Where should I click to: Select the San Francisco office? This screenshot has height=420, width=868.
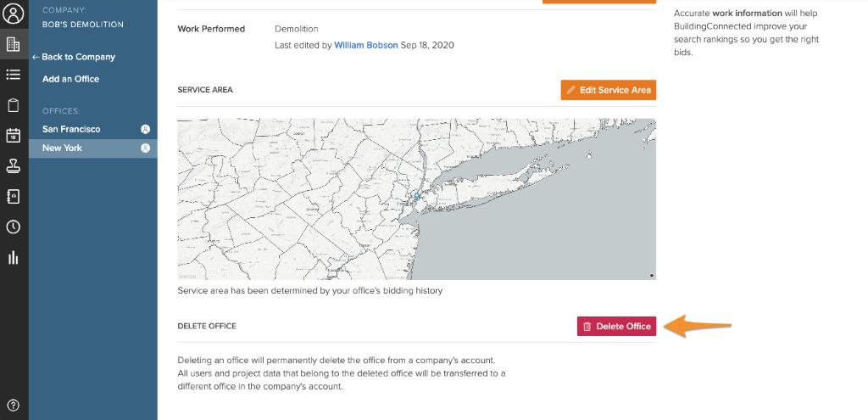click(x=71, y=129)
